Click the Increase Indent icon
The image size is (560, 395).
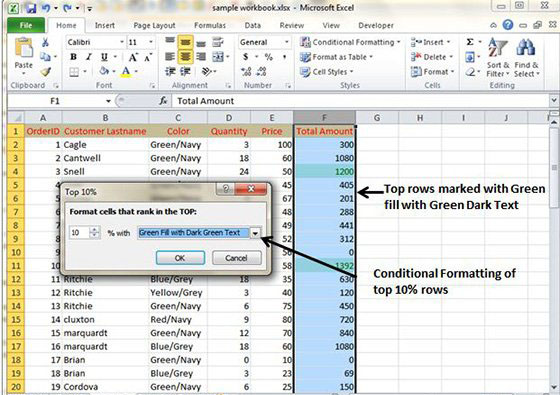coord(185,72)
